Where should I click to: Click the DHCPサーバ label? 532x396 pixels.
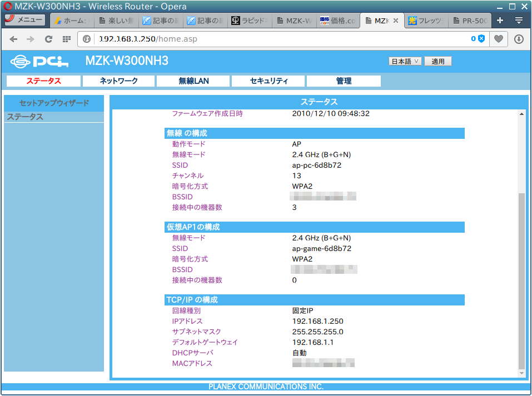point(193,353)
